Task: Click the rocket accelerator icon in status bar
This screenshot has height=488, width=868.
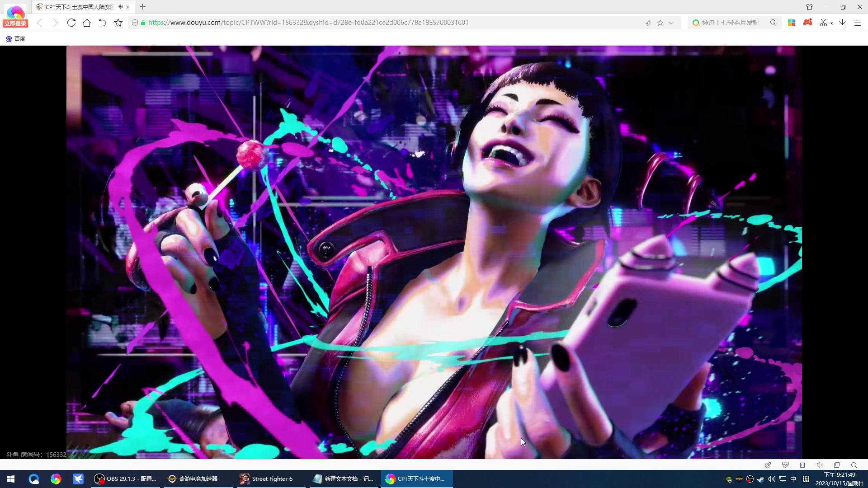Action: click(x=768, y=465)
